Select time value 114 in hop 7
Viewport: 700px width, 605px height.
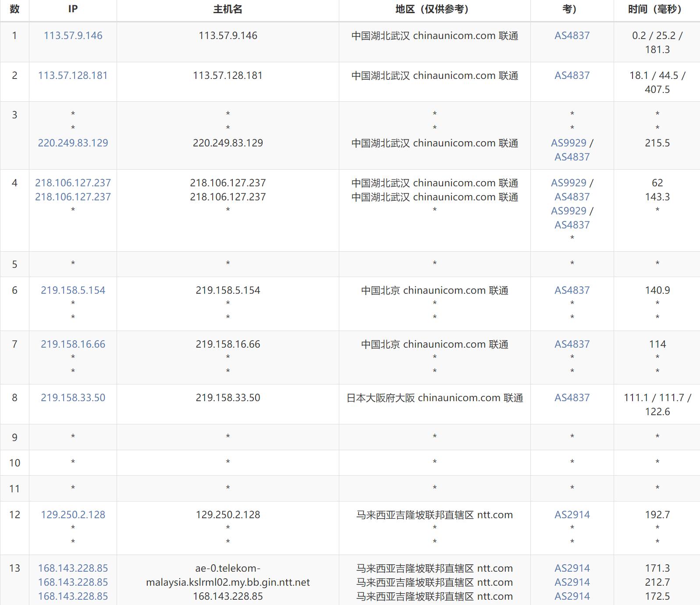coord(657,344)
